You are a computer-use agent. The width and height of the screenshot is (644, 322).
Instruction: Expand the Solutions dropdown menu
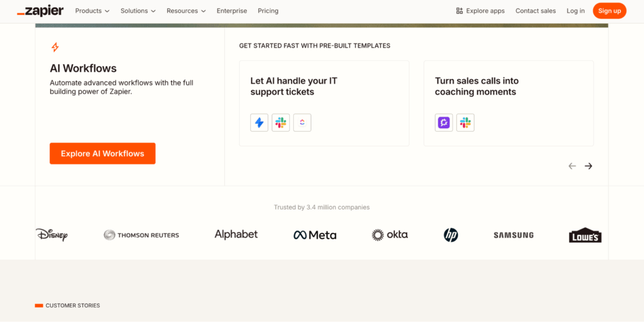pyautogui.click(x=138, y=11)
